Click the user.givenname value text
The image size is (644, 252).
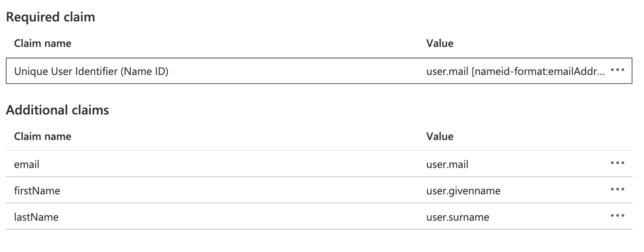(x=463, y=190)
